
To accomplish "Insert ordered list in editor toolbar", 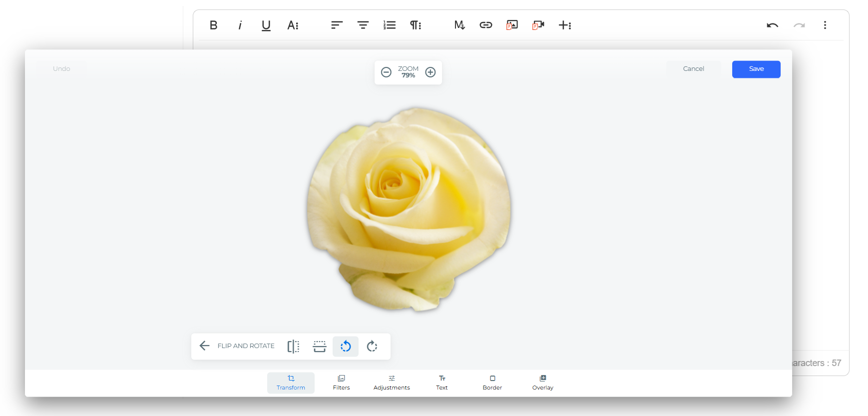I will [x=390, y=25].
